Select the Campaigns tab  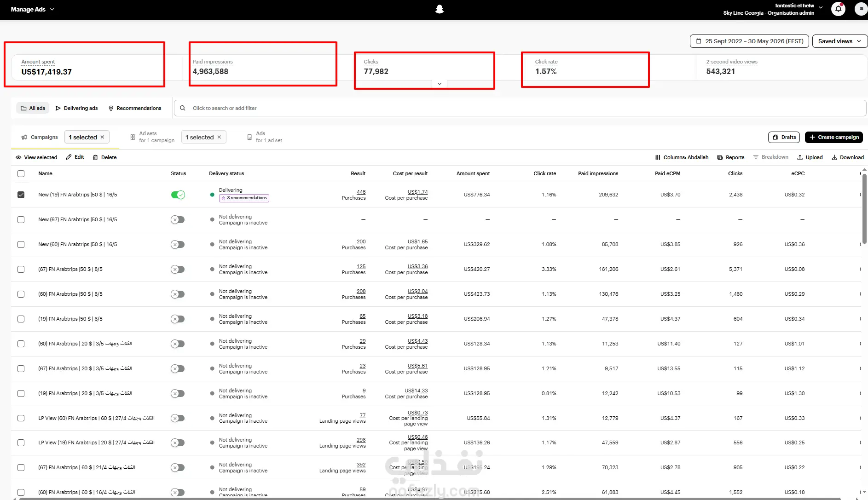(x=40, y=137)
